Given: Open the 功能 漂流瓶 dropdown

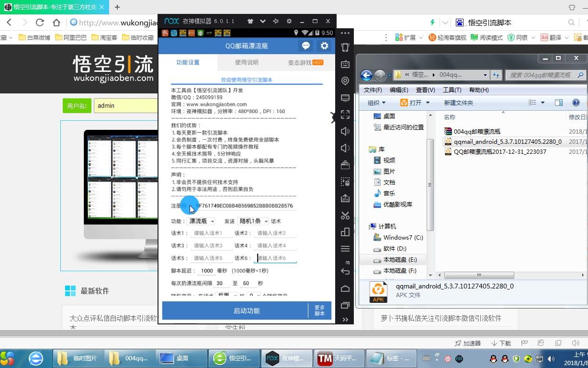Looking at the screenshot, I should (201, 221).
